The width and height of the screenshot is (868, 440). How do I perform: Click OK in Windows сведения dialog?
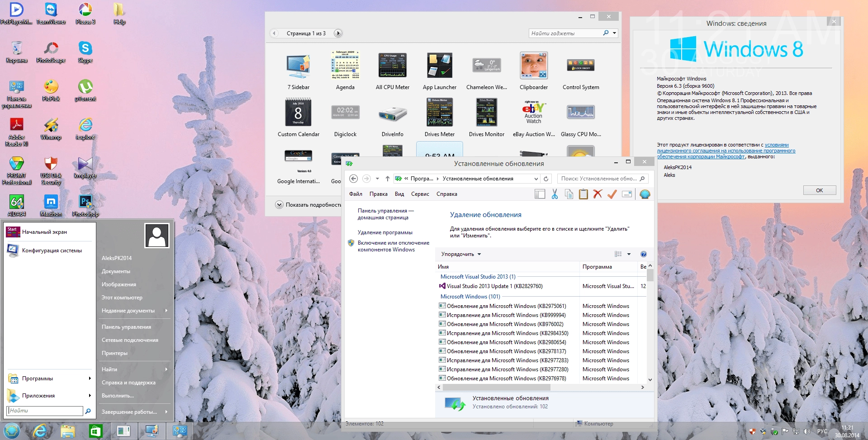(819, 190)
